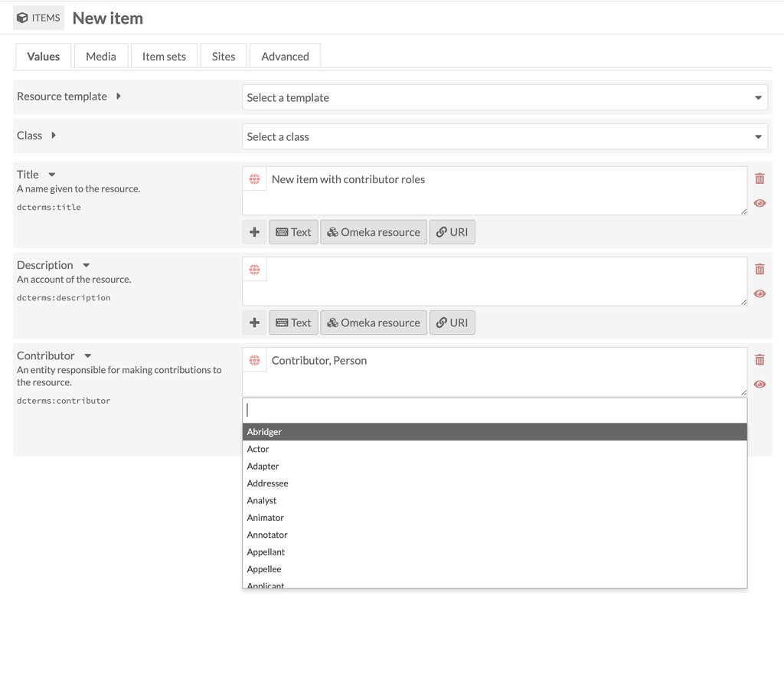
Task: Toggle visibility of the Contributor value
Action: (x=759, y=384)
